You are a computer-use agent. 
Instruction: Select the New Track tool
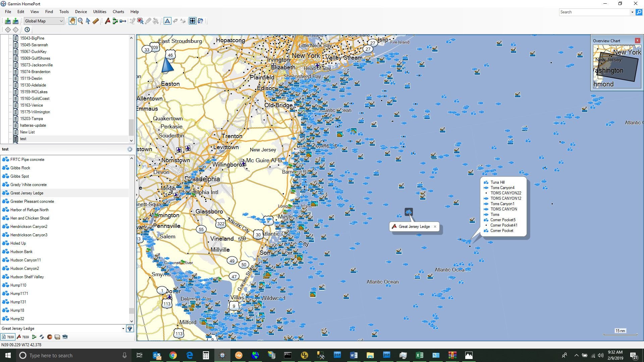click(x=123, y=21)
